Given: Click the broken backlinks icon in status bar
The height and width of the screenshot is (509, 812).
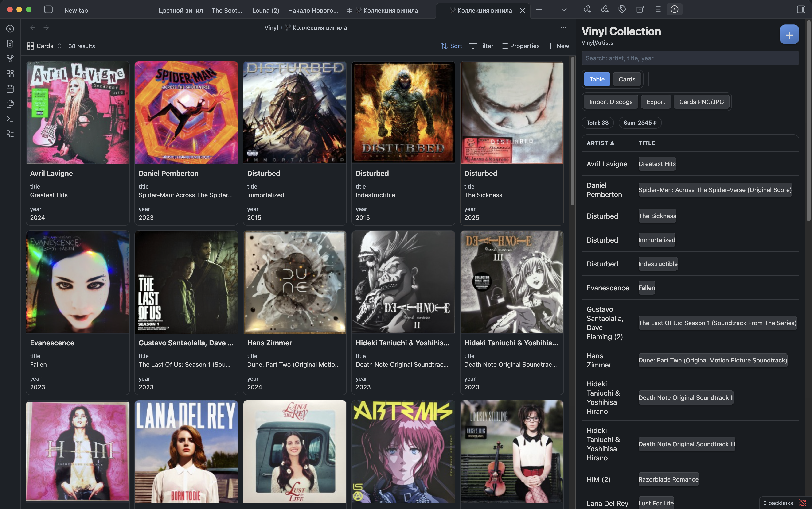Looking at the screenshot, I should click(803, 503).
